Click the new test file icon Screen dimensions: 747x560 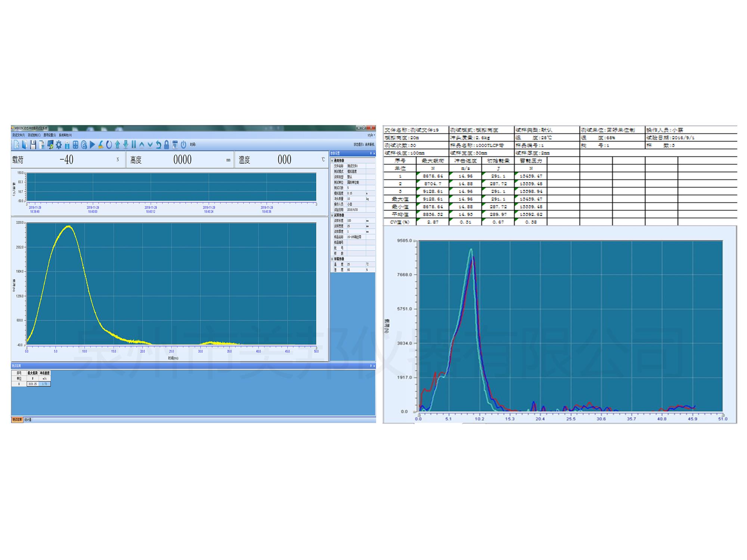click(16, 144)
